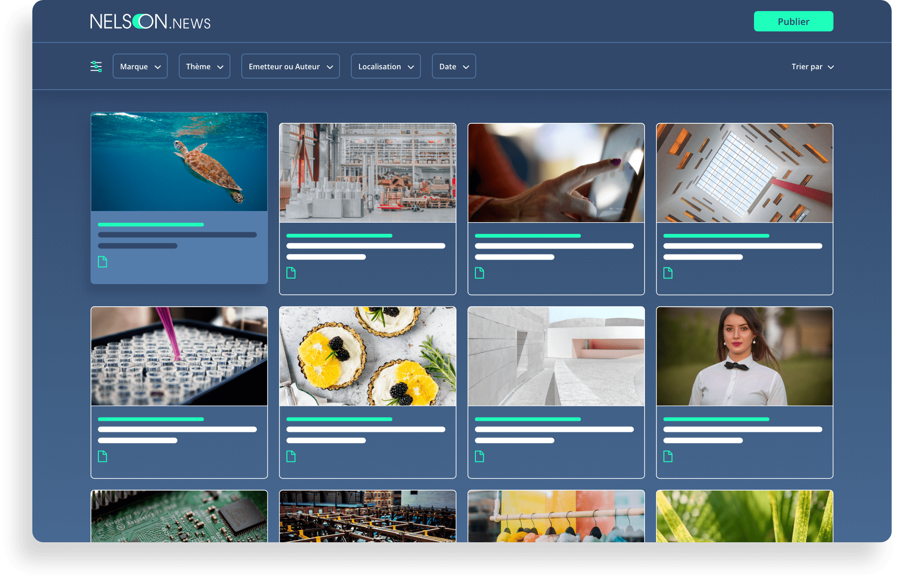Click green title line on pipette card
The image size is (924, 582).
[x=151, y=419]
